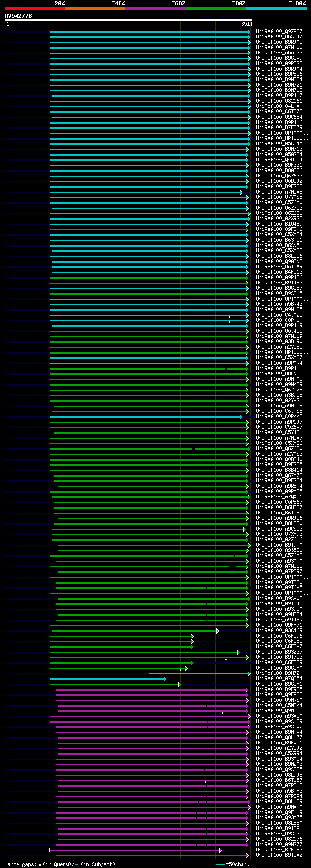Image resolution: width=311 pixels, height=868 pixels.
Task: Click label UniRef100_C0PAW0
Action: [x=279, y=320]
